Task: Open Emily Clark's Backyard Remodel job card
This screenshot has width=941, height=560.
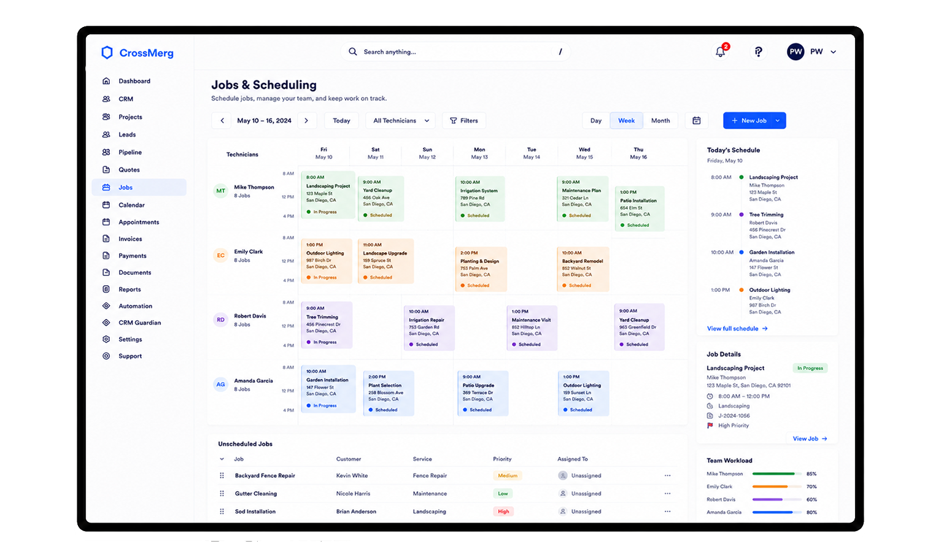Action: click(583, 269)
